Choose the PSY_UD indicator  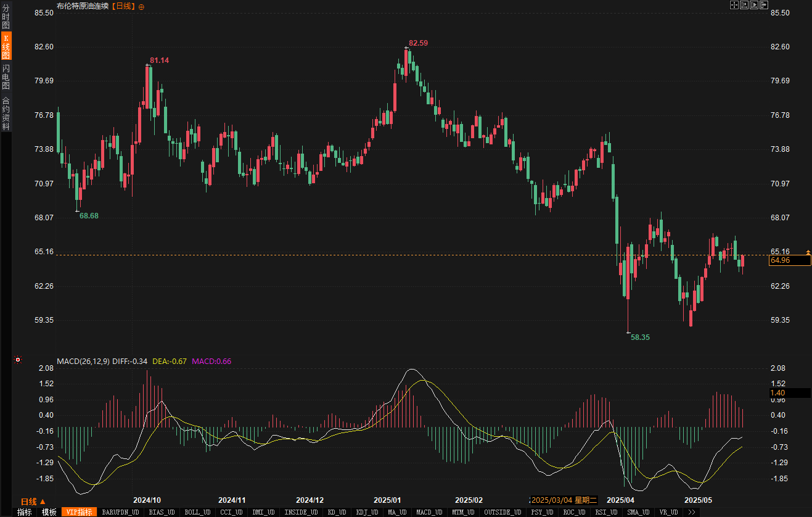pyautogui.click(x=541, y=512)
